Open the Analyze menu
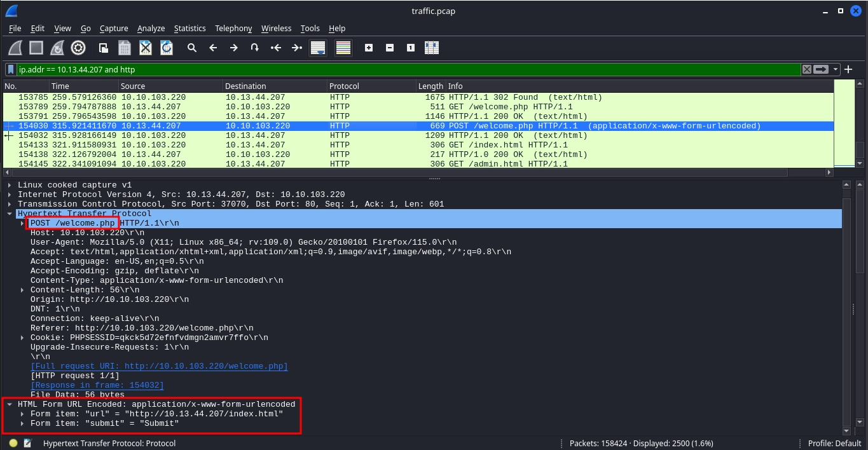 (151, 28)
